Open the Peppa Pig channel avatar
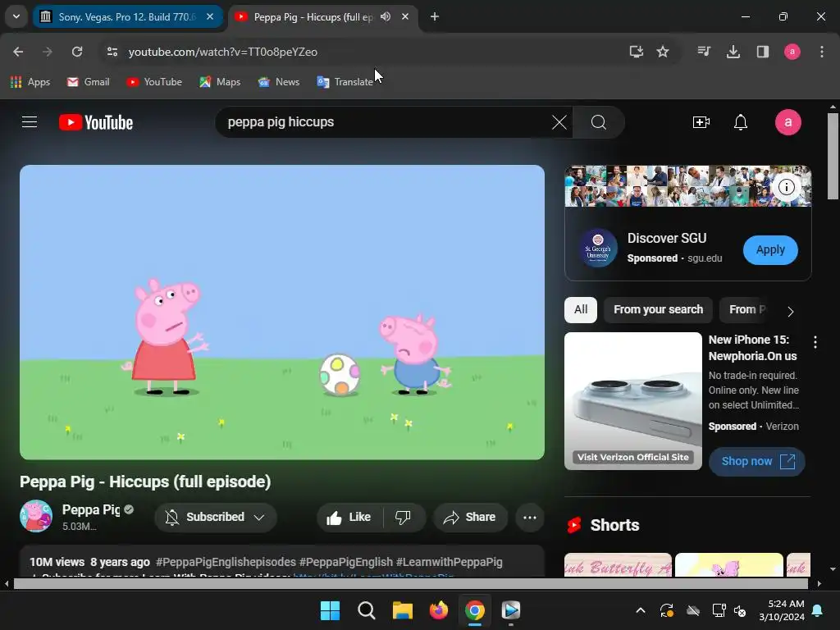The width and height of the screenshot is (840, 630). click(36, 516)
